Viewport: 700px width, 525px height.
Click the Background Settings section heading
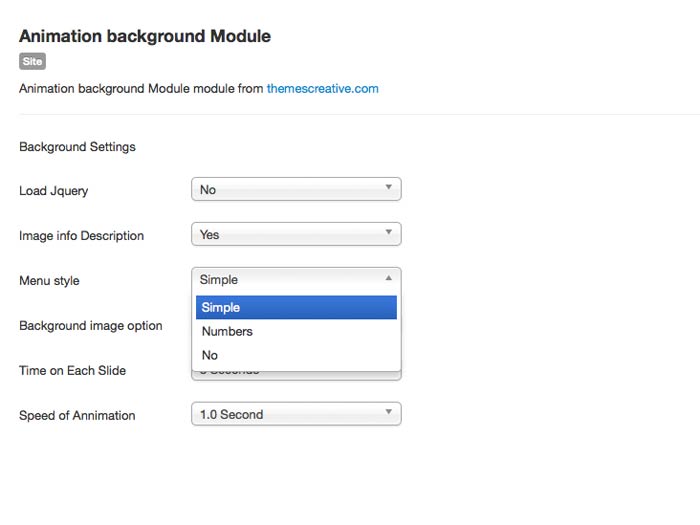77,147
